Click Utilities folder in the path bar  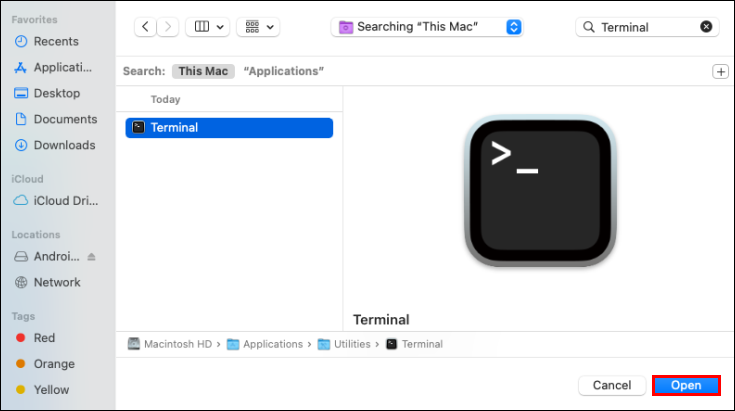344,344
